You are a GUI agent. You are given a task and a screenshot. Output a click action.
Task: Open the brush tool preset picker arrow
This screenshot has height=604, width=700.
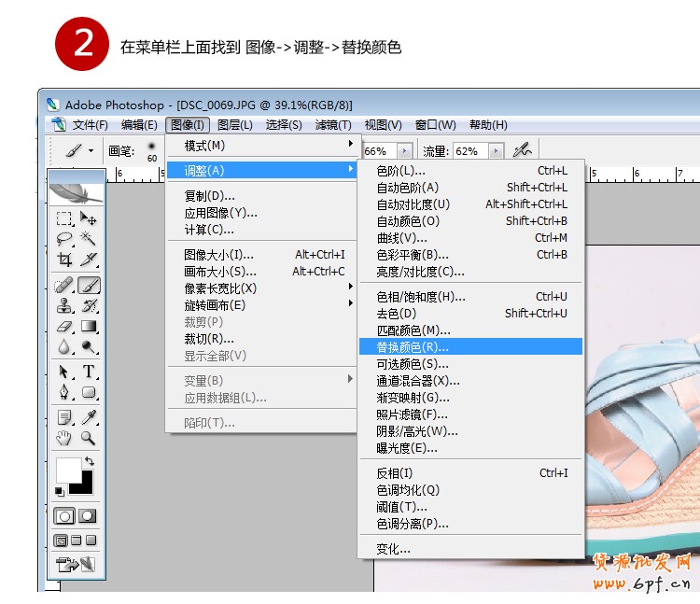click(91, 150)
